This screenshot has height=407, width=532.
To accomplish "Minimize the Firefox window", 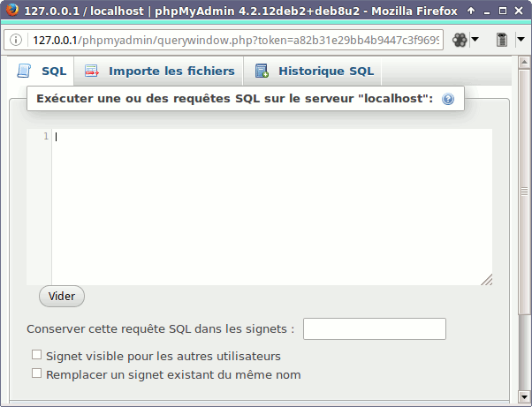I will [x=487, y=11].
